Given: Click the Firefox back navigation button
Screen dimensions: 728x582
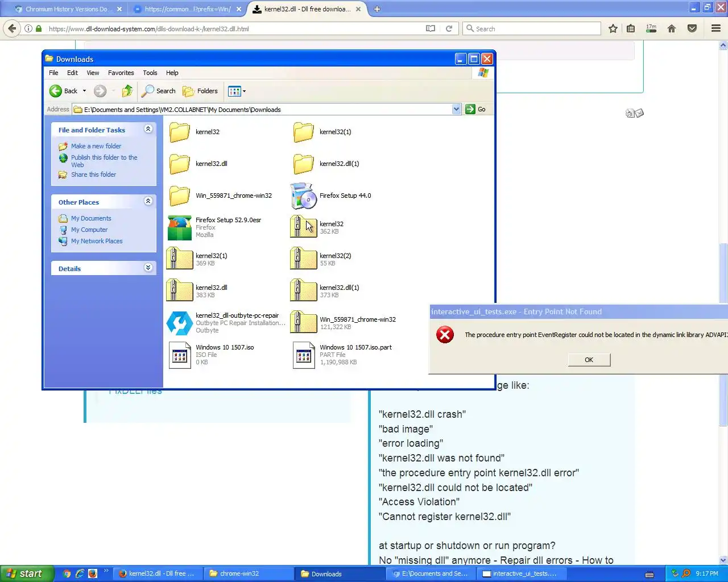Looking at the screenshot, I should click(x=12, y=28).
